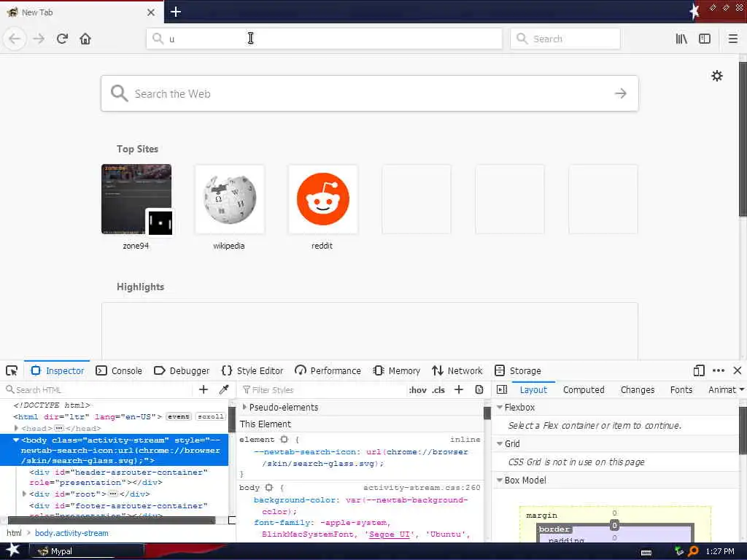The image size is (747, 560).
Task: Open new tab preferences gear
Action: [717, 76]
